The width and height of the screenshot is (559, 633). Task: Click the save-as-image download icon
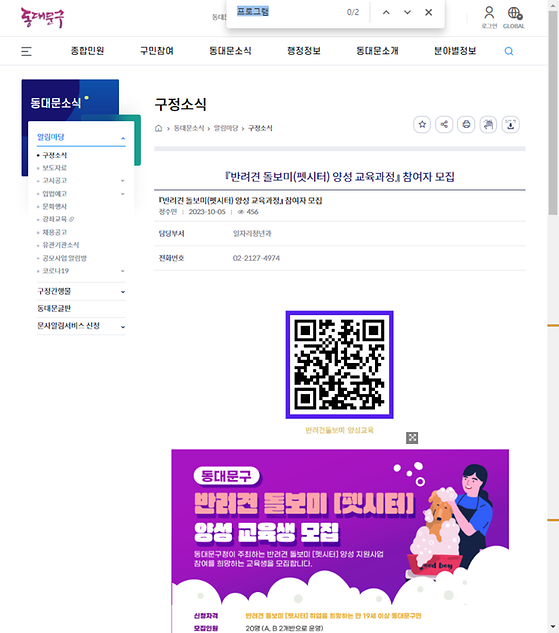(510, 124)
